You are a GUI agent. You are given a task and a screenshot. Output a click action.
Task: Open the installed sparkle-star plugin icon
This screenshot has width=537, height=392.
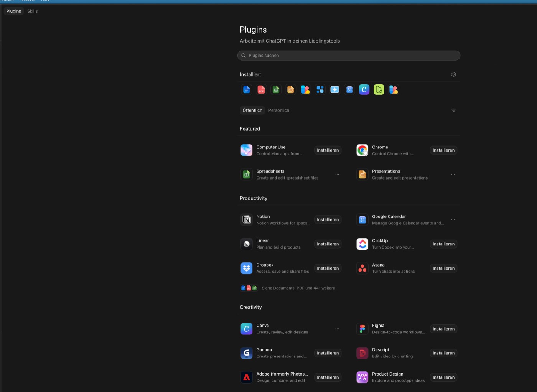pos(335,90)
